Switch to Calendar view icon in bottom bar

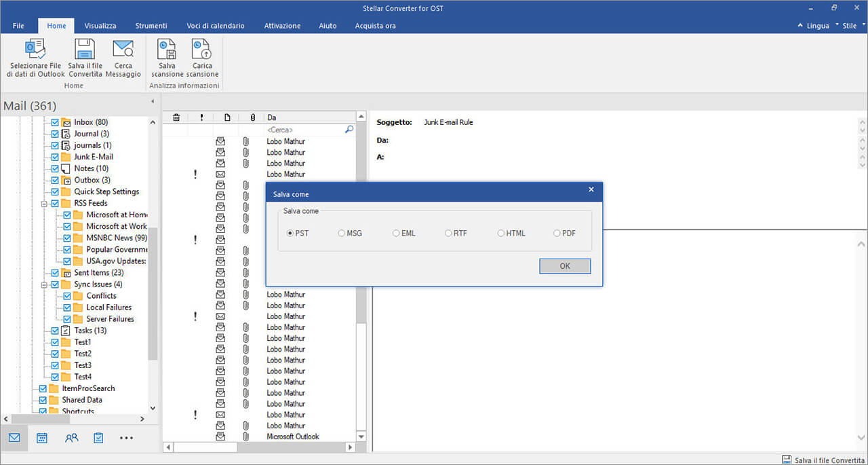pyautogui.click(x=42, y=438)
